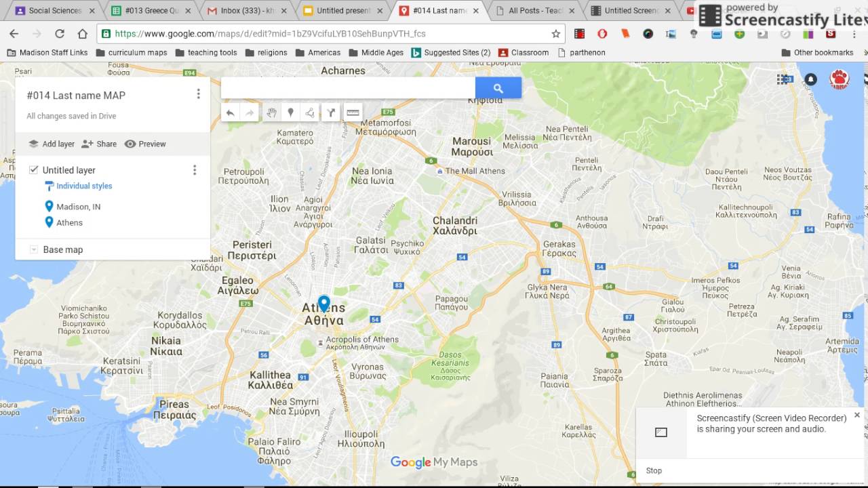
Task: Open the Madison Staff Links bookmark
Action: tap(47, 52)
